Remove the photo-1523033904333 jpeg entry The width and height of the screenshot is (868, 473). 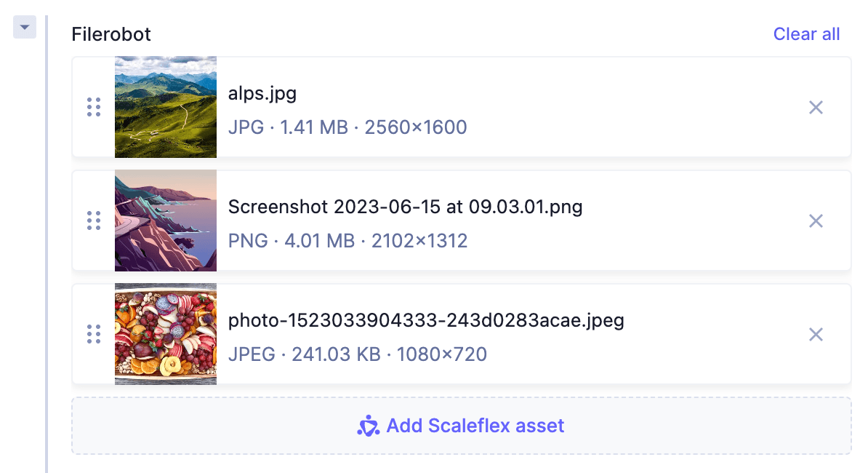pyautogui.click(x=816, y=334)
